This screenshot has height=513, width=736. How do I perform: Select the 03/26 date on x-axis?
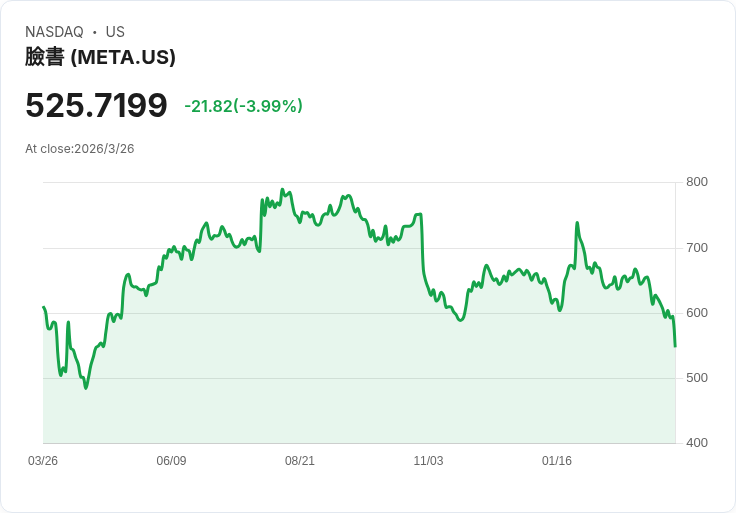pos(43,461)
